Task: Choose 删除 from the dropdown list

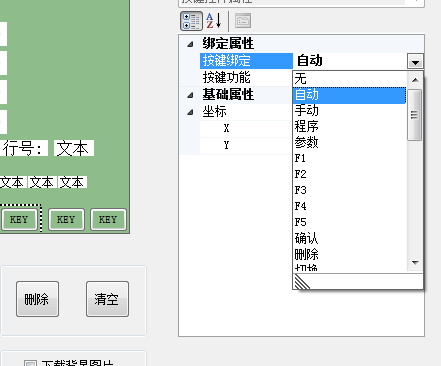Action: 350,254
